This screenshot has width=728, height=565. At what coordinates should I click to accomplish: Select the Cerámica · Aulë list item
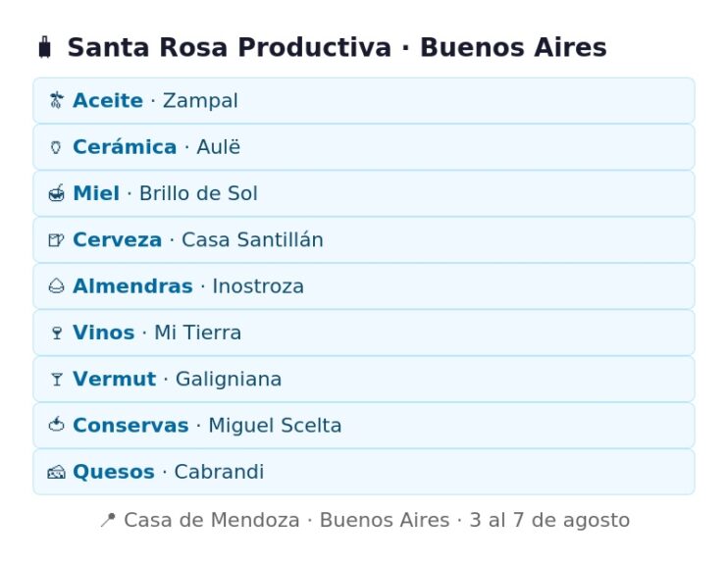(x=364, y=147)
